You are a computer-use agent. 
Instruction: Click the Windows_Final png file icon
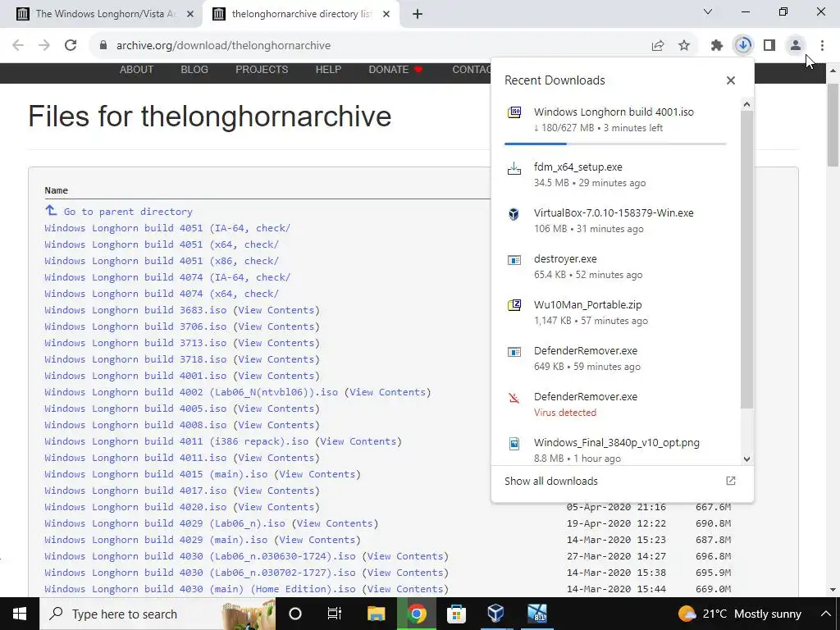tap(514, 444)
